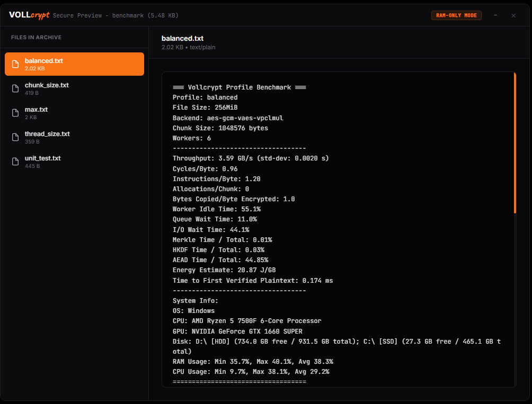This screenshot has height=404, width=532.
Task: Click the 'GPU: NVIDIA GeForce GTX 1660 SUPER' line
Action: tap(237, 331)
